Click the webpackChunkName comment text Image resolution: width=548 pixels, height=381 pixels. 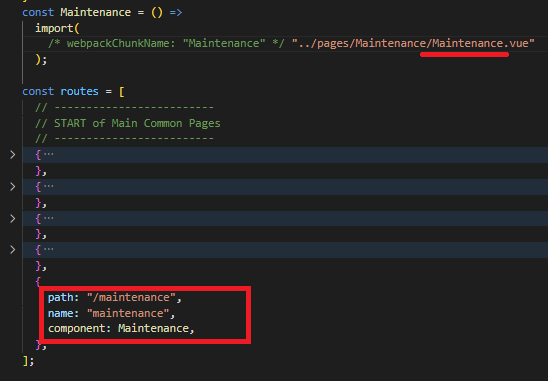(x=166, y=44)
